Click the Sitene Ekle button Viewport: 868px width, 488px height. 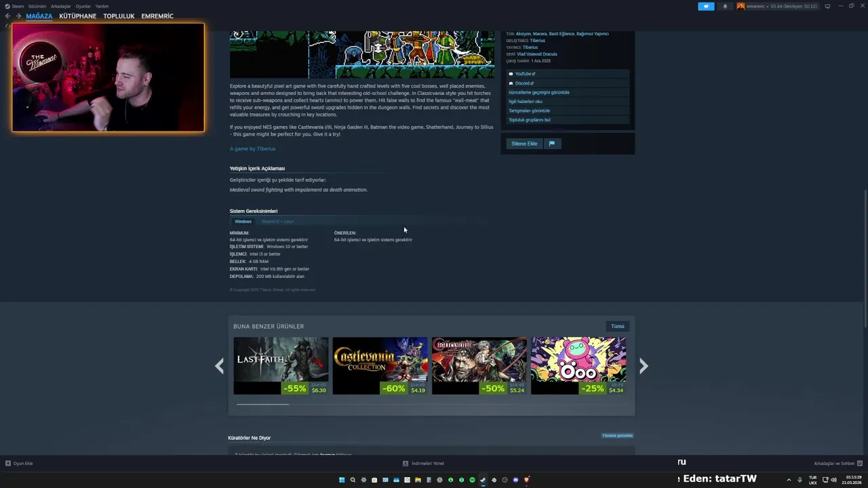pyautogui.click(x=524, y=144)
